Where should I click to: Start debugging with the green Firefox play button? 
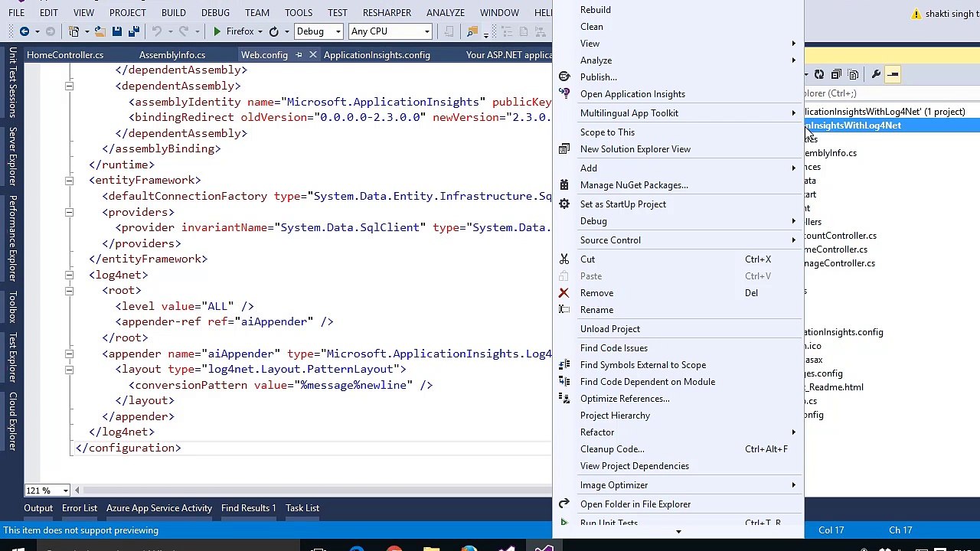click(233, 31)
